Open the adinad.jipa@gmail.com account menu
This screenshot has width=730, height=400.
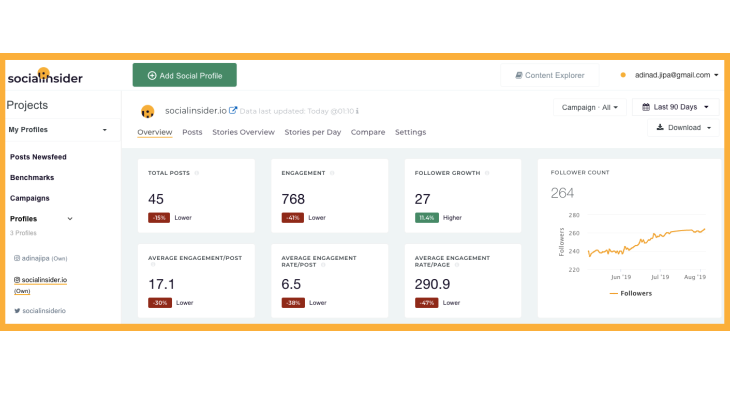pyautogui.click(x=676, y=75)
